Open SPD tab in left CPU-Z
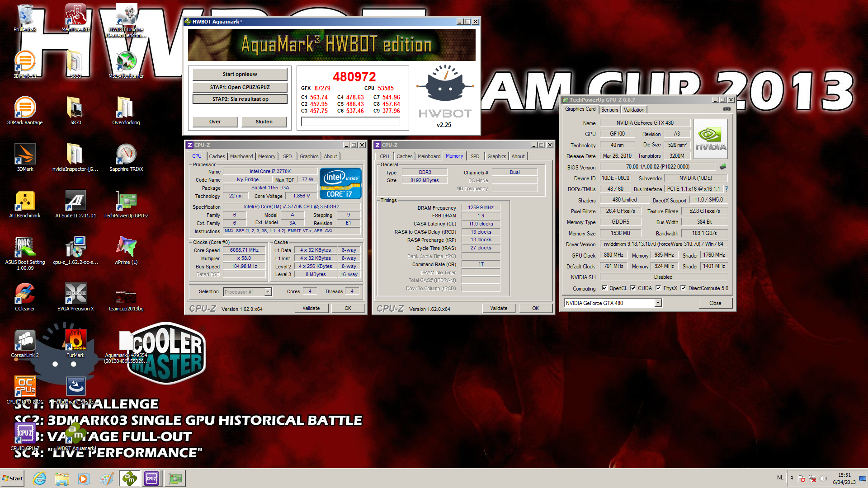The height and width of the screenshot is (488, 868). click(x=287, y=156)
